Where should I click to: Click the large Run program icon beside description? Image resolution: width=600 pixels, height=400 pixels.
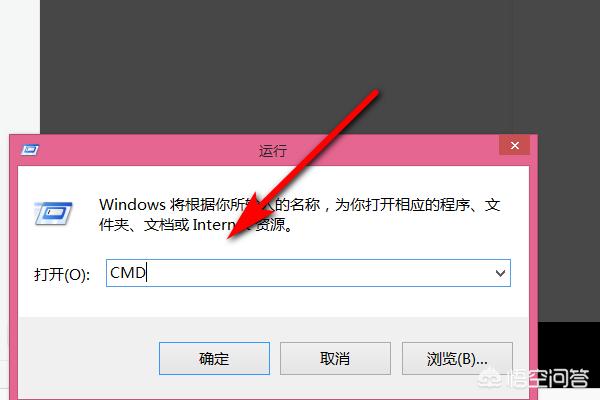[53, 213]
